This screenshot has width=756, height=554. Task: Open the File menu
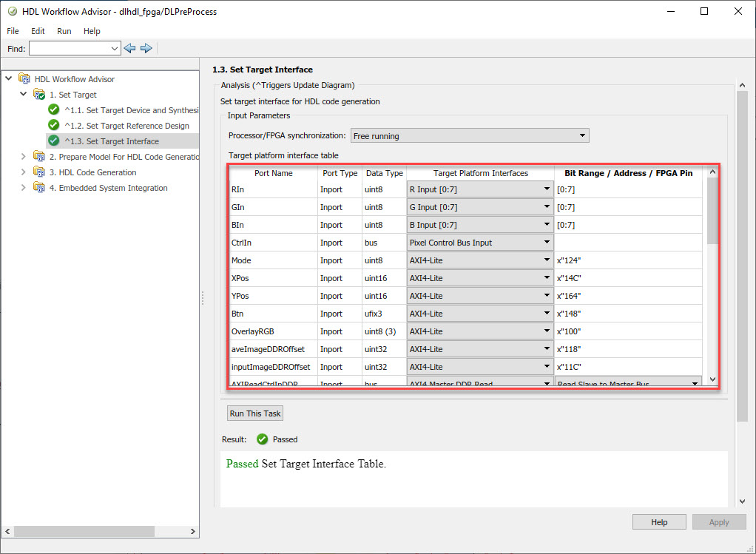[x=13, y=31]
